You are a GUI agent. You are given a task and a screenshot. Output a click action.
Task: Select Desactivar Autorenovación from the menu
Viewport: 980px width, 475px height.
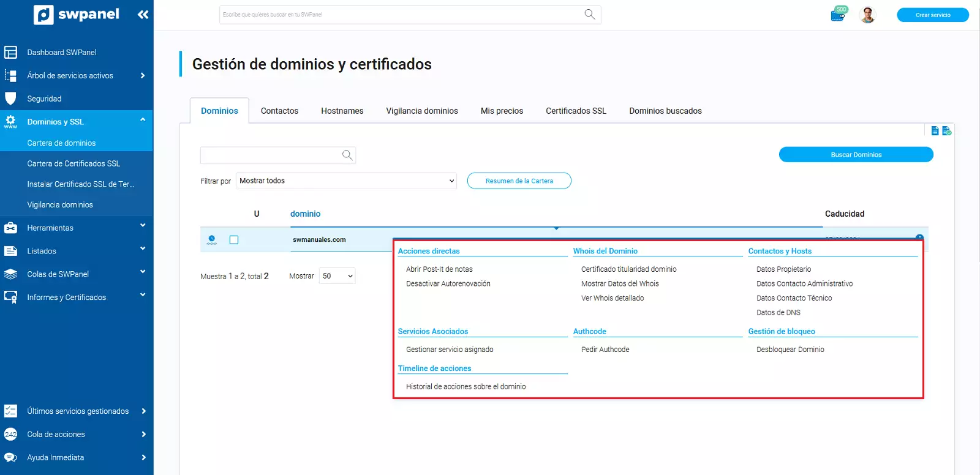(448, 284)
